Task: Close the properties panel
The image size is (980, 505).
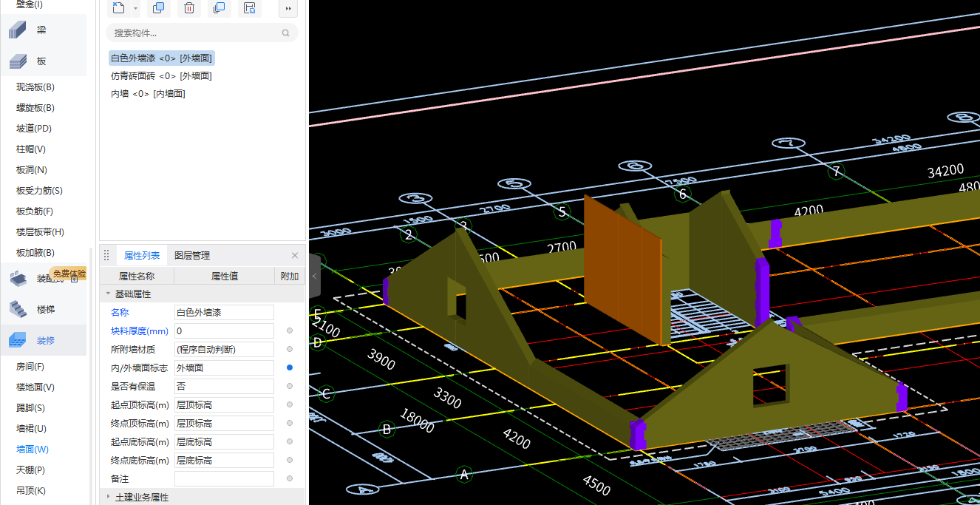Action: 295,255
